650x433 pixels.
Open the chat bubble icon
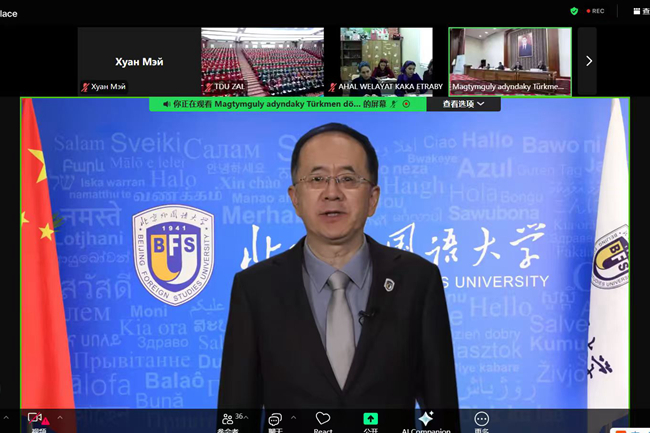[275, 418]
